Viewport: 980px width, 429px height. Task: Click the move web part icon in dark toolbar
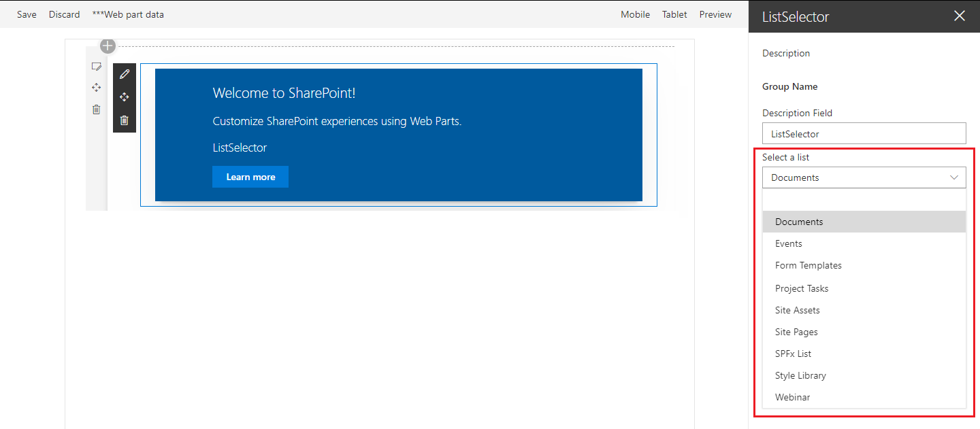[x=124, y=97]
